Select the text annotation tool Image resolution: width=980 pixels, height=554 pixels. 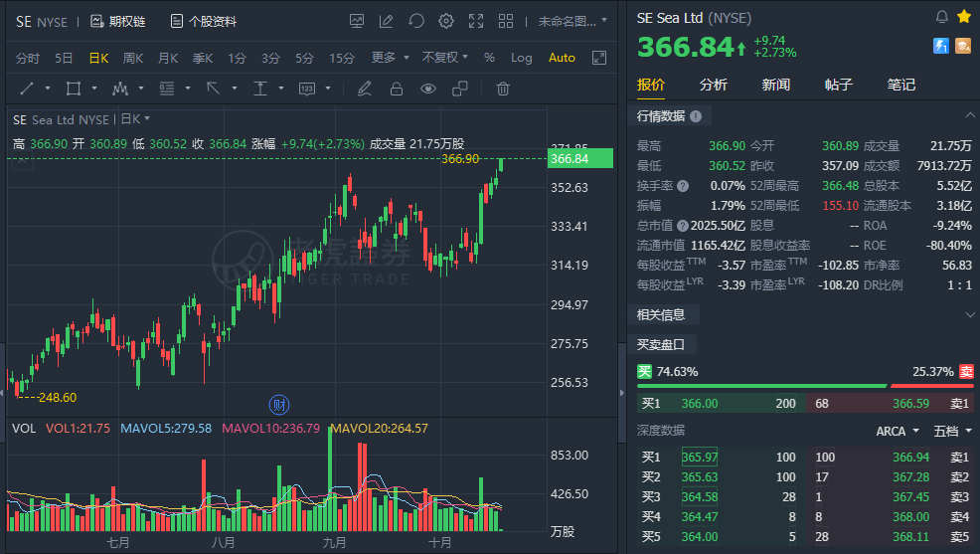tap(260, 89)
